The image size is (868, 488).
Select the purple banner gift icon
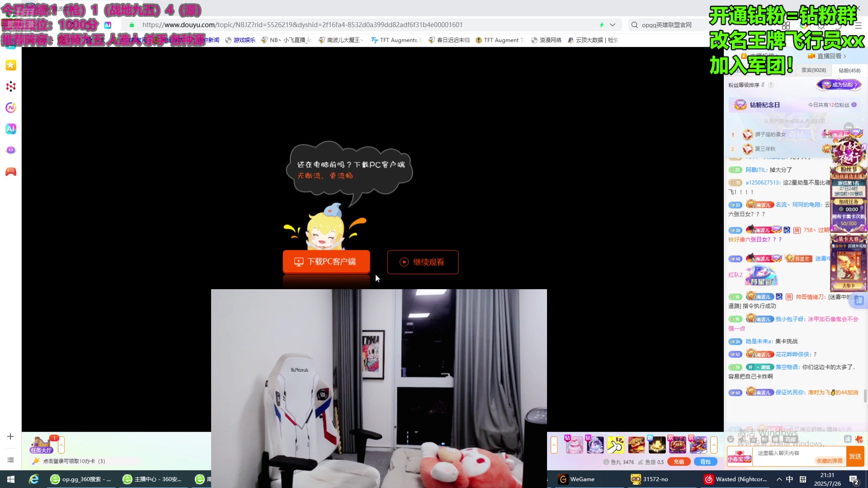(678, 445)
